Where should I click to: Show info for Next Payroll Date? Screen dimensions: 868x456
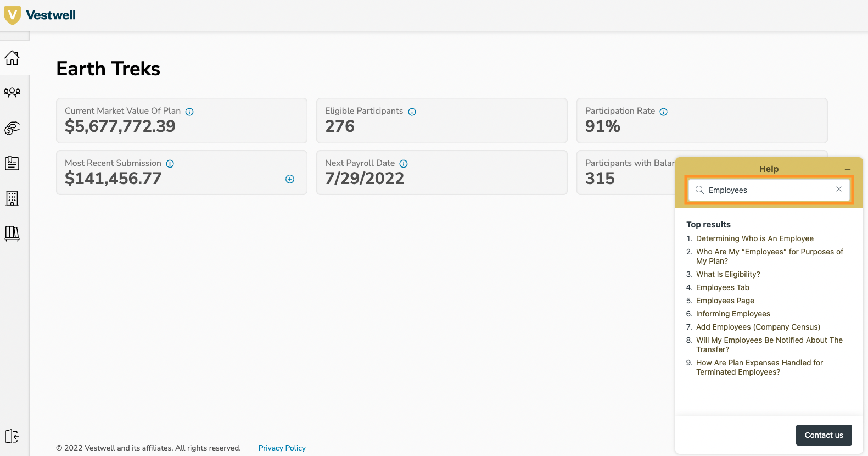coord(404,164)
